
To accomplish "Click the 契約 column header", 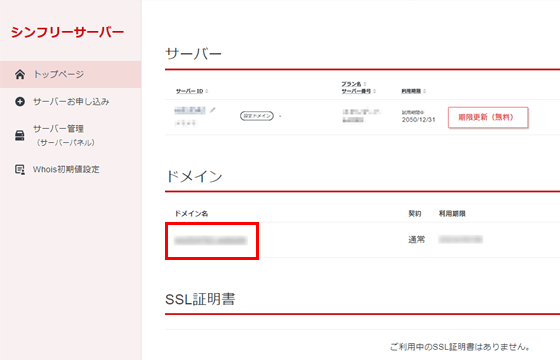I will 415,214.
